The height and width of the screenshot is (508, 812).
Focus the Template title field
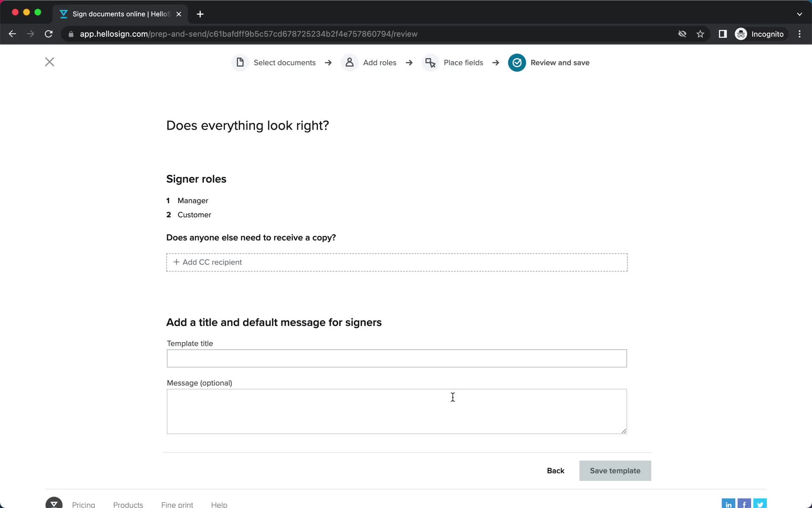coord(397,359)
